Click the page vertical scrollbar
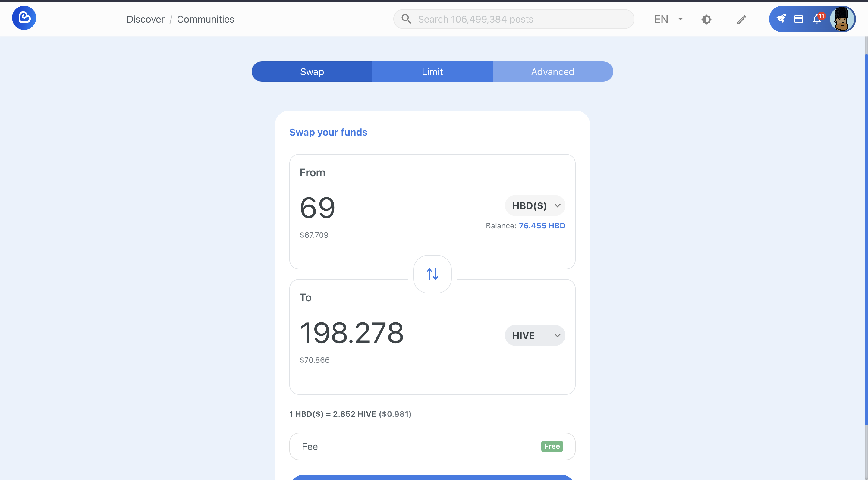868x480 pixels. pos(866,239)
